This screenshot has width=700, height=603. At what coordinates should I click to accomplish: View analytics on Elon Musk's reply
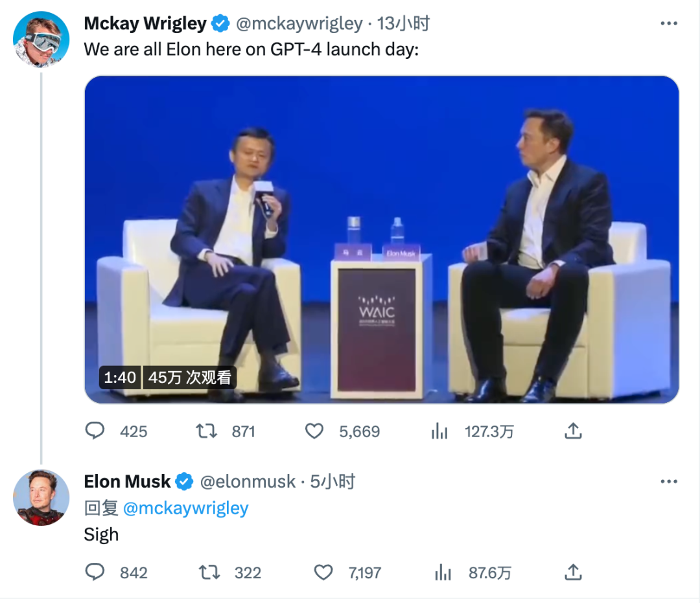pos(443,573)
